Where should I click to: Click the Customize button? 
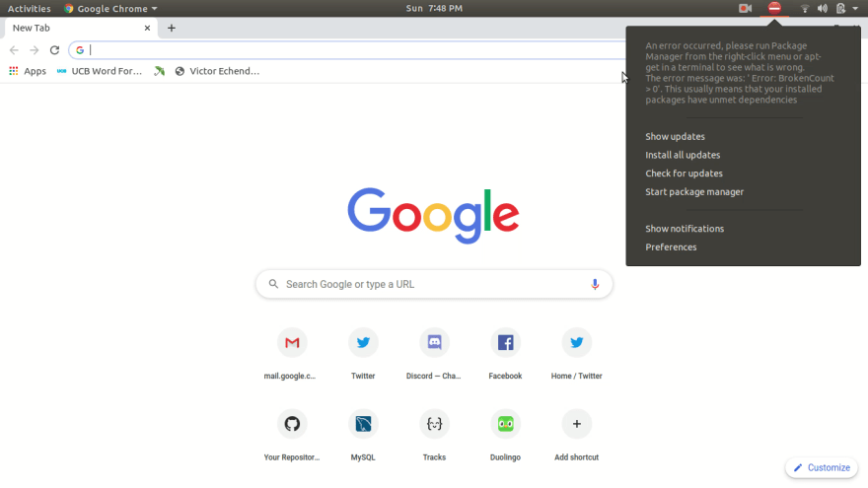click(x=822, y=467)
